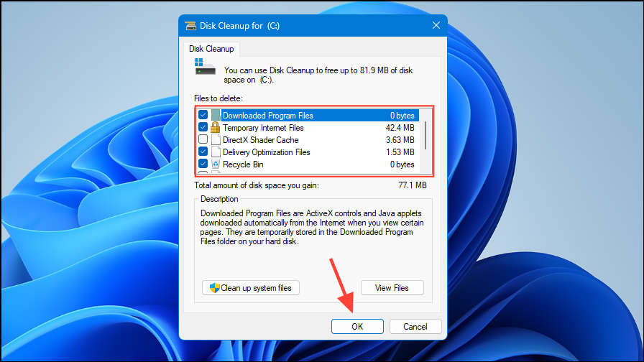Uncheck the Delivery Optimization Files checkbox
The image size is (644, 362).
pos(203,152)
